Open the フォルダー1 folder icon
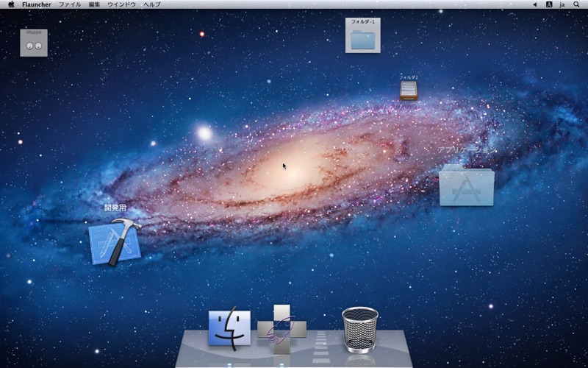Image resolution: width=588 pixels, height=368 pixels. (363, 38)
